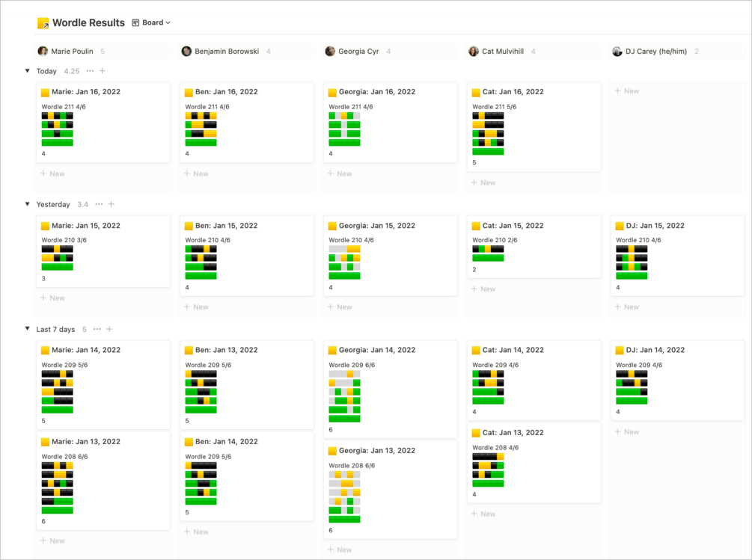Image resolution: width=752 pixels, height=560 pixels.
Task: Click the yellow icon on Ben: Jan 14 card
Action: coord(189,442)
